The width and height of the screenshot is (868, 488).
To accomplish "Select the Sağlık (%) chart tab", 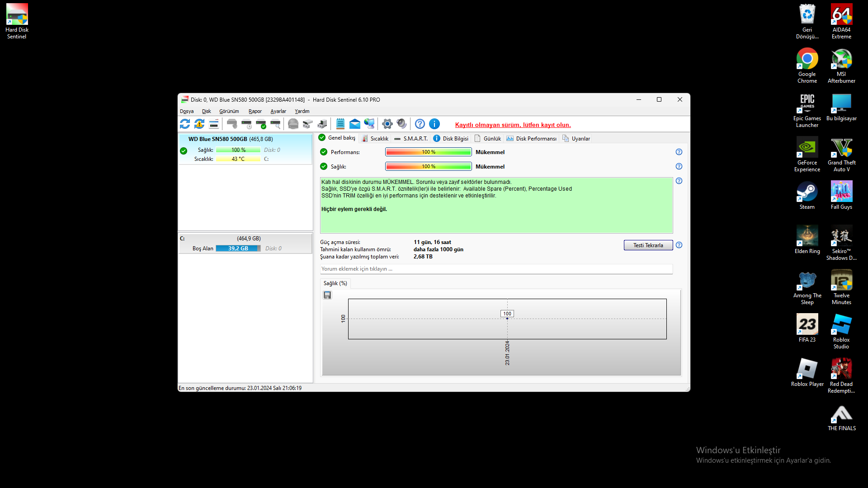I will tap(335, 283).
